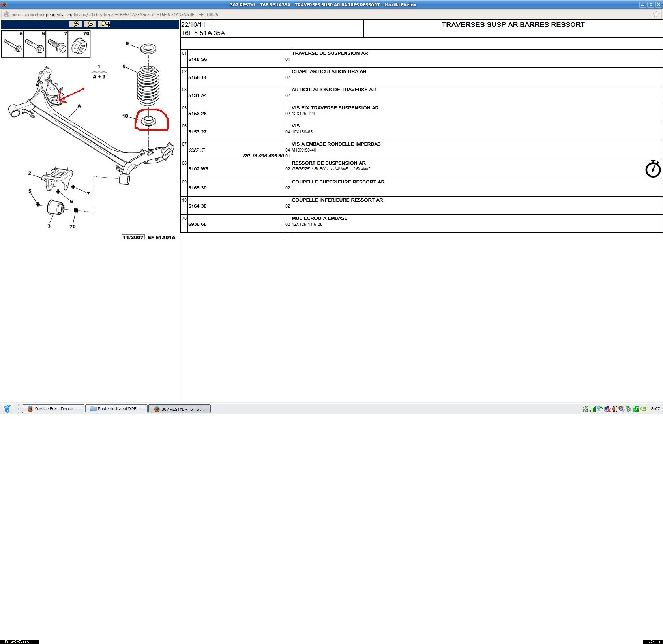This screenshot has width=663, height=644.
Task: Click REPERE 1 BLEU + 1 JAUNE note
Action: (x=331, y=169)
